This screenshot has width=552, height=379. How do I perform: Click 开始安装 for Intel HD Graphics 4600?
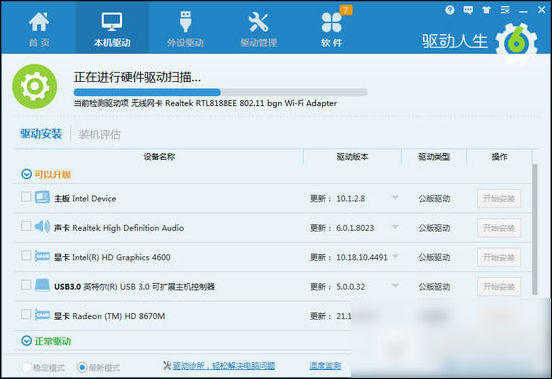(499, 257)
